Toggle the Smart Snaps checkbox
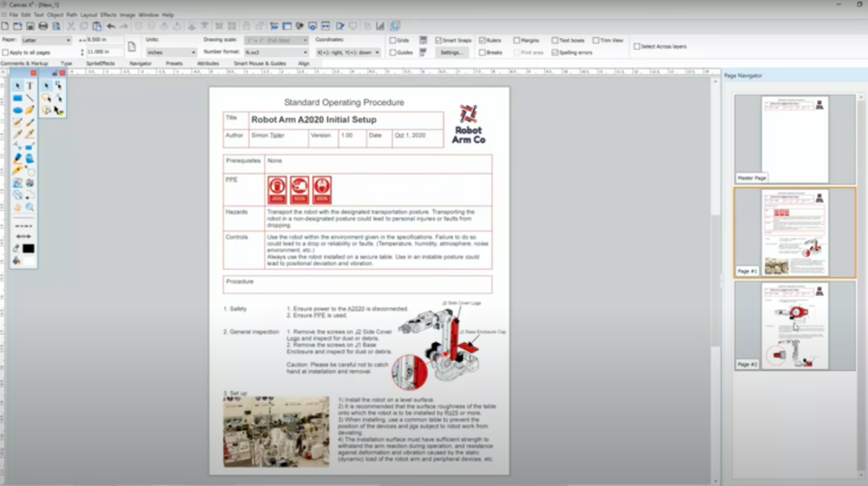This screenshot has width=868, height=486. (x=439, y=41)
